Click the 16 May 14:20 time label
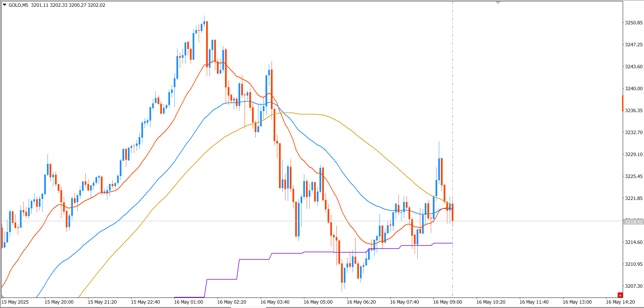 (620, 302)
